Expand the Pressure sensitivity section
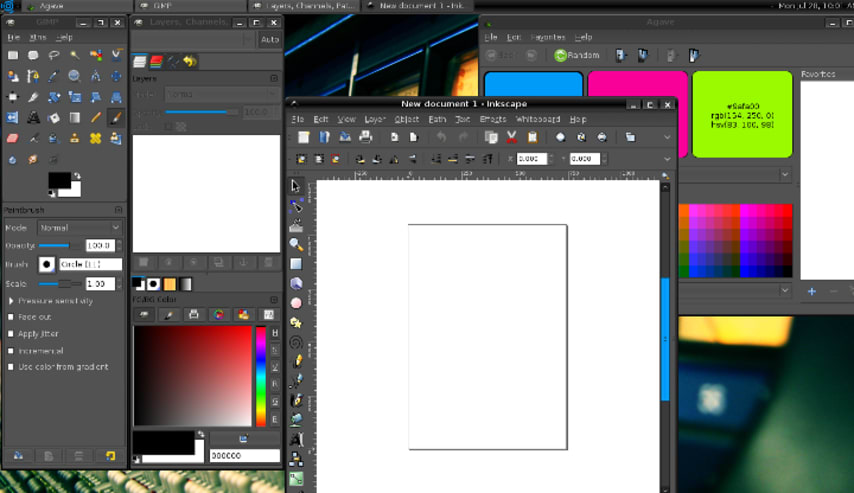This screenshot has width=854, height=493. [11, 300]
